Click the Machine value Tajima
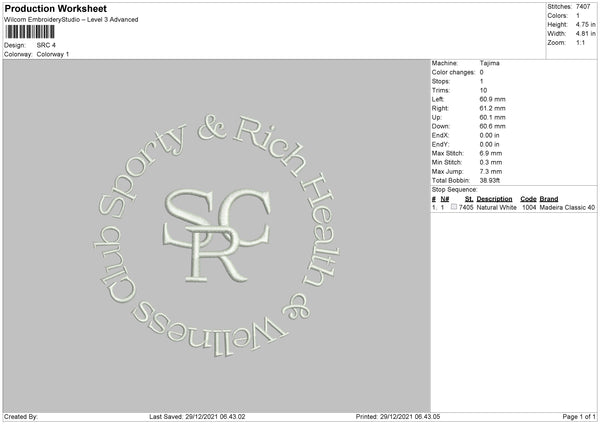This screenshot has height=424, width=600. coord(489,63)
